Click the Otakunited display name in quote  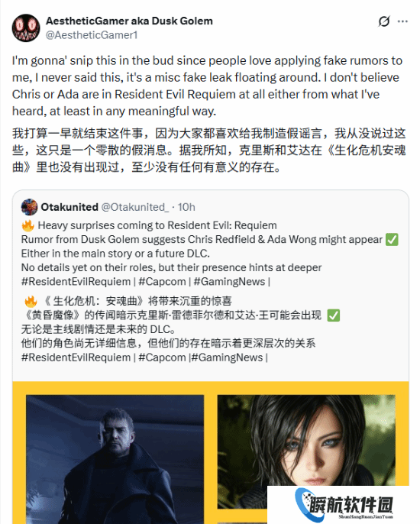tap(69, 207)
